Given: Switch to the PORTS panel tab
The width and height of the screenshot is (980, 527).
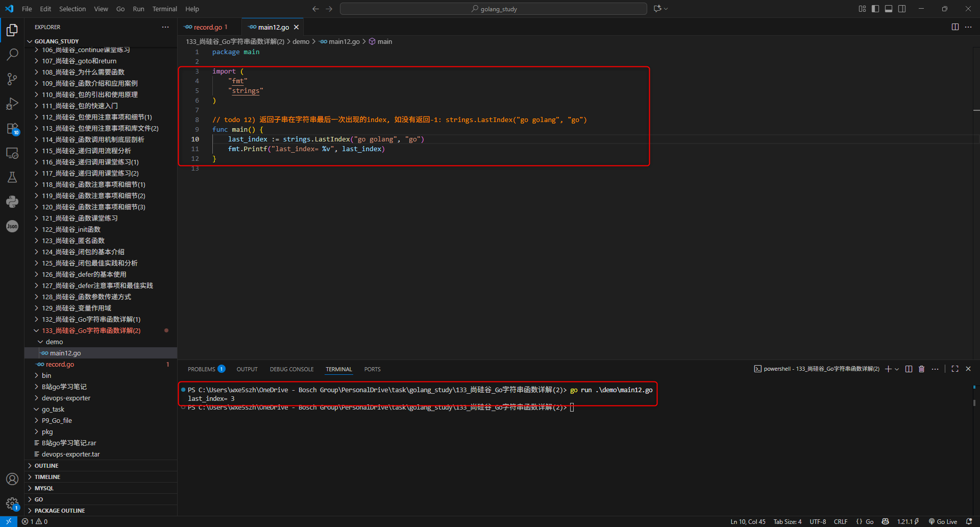Looking at the screenshot, I should point(372,369).
